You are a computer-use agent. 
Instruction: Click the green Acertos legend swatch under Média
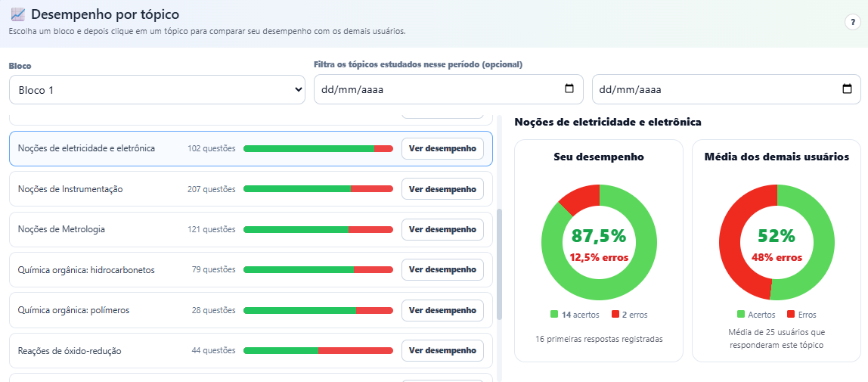pyautogui.click(x=741, y=315)
